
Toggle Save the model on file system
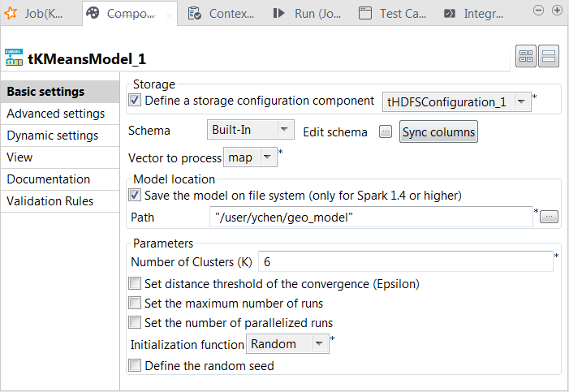coord(135,195)
